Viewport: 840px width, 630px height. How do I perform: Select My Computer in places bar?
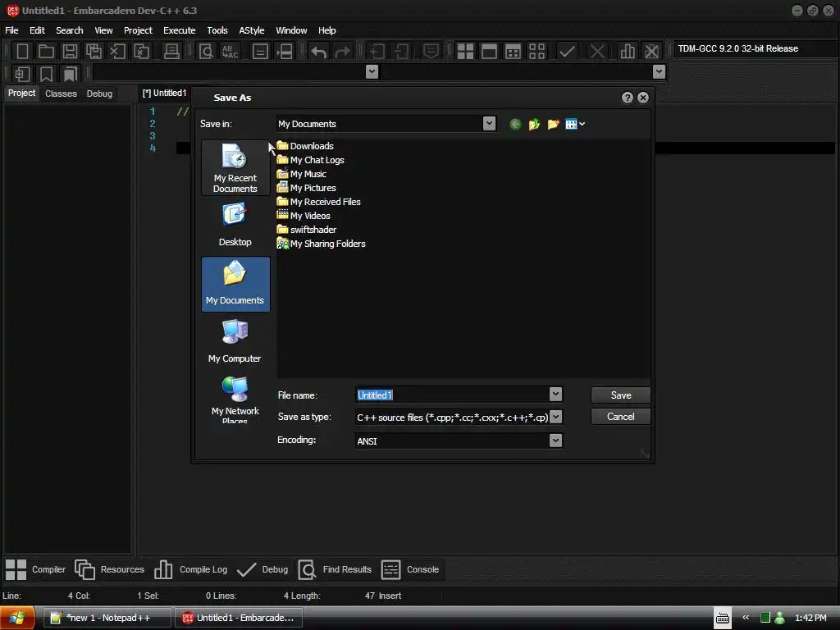[x=235, y=341]
